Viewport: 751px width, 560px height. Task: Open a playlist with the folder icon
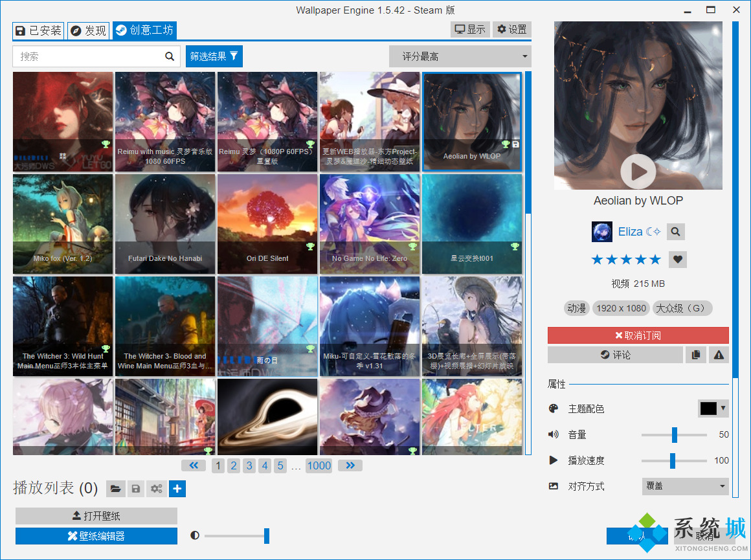click(115, 489)
